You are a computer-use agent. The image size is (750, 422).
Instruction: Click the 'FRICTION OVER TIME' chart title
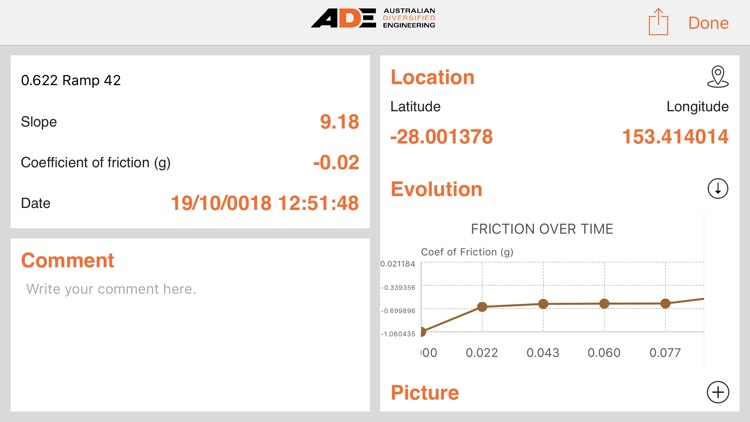[541, 229]
